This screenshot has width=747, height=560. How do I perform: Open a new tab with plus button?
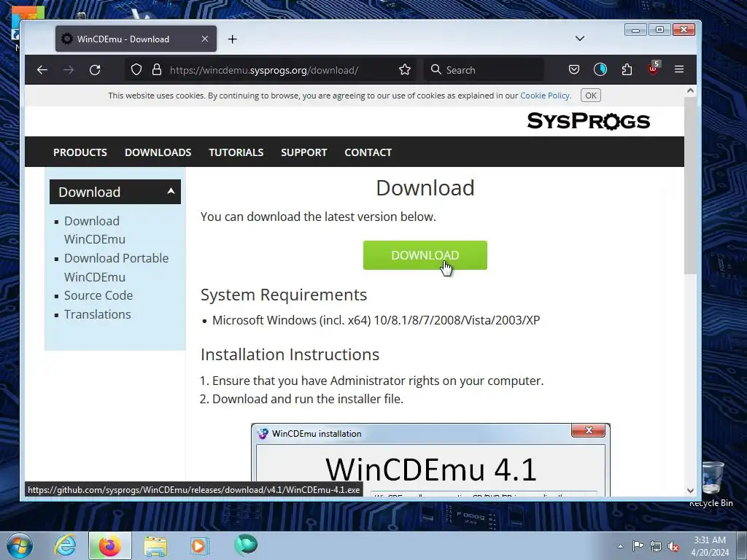(x=233, y=39)
